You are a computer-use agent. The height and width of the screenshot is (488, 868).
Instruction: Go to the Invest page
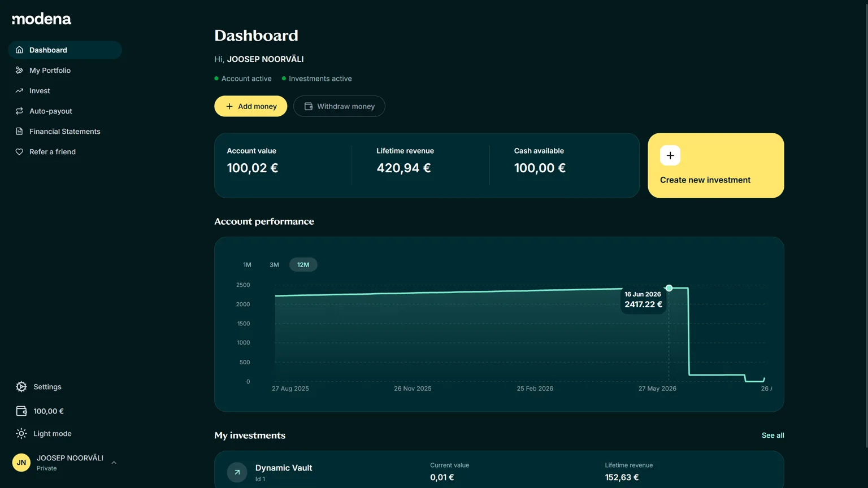(x=65, y=90)
